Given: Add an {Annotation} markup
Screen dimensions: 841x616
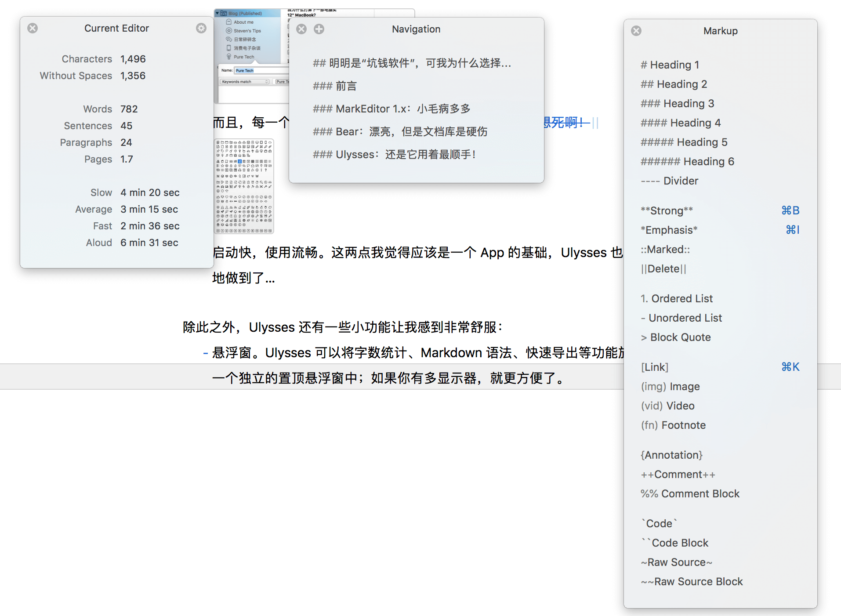Looking at the screenshot, I should pos(672,455).
